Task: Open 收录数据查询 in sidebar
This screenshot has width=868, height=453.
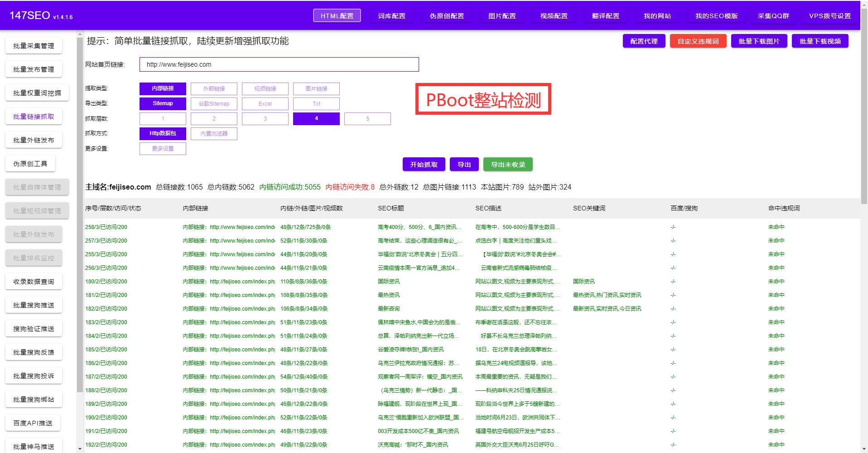Action: (x=34, y=282)
